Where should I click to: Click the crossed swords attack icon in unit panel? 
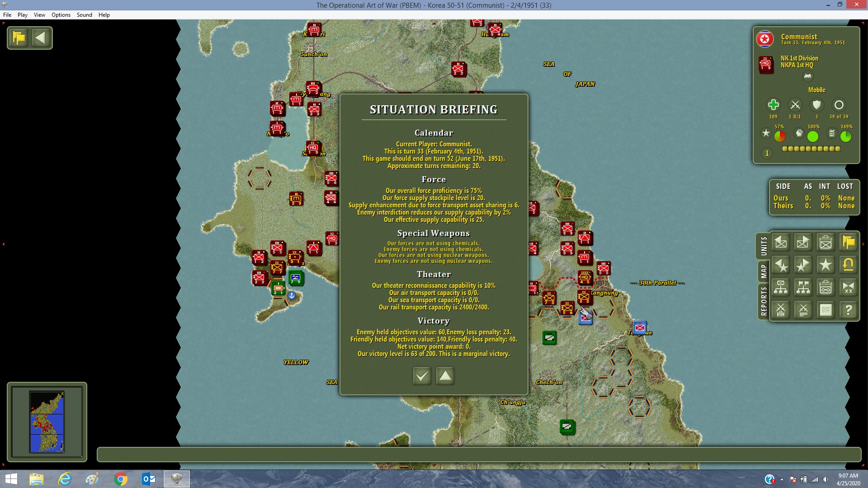[x=795, y=105]
